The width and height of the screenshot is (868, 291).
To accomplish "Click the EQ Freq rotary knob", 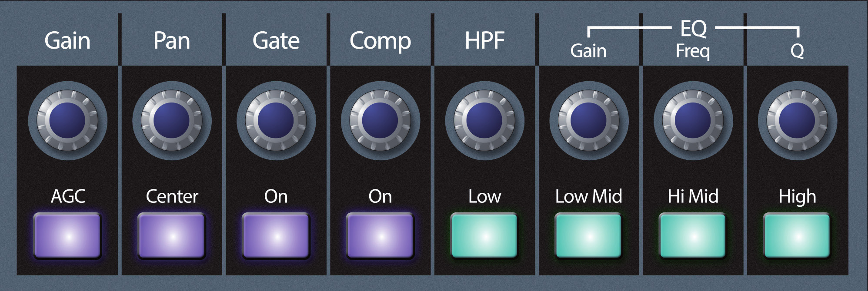I will (693, 120).
